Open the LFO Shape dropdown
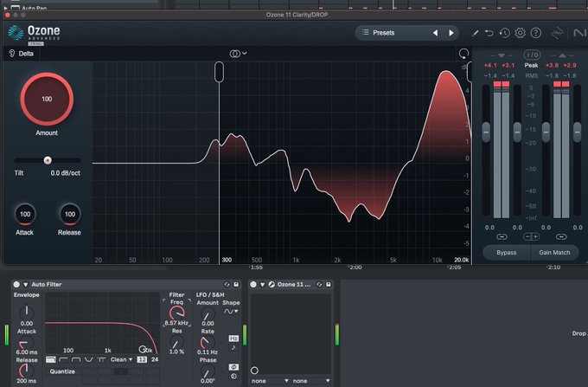 coord(231,312)
